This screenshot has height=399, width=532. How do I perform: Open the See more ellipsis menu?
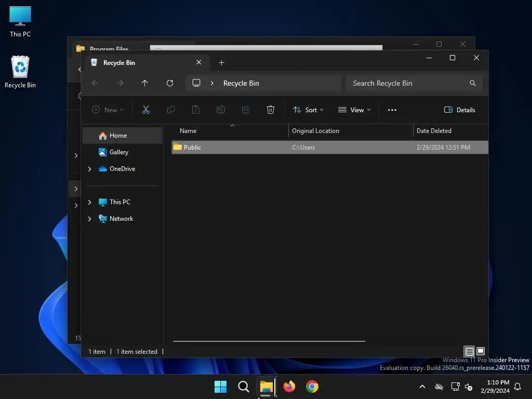392,110
